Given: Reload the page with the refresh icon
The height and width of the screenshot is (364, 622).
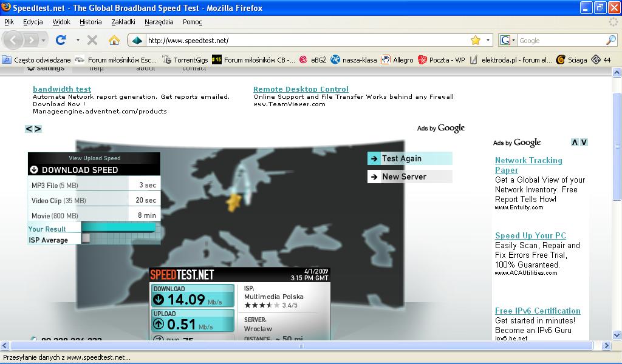Looking at the screenshot, I should [61, 41].
